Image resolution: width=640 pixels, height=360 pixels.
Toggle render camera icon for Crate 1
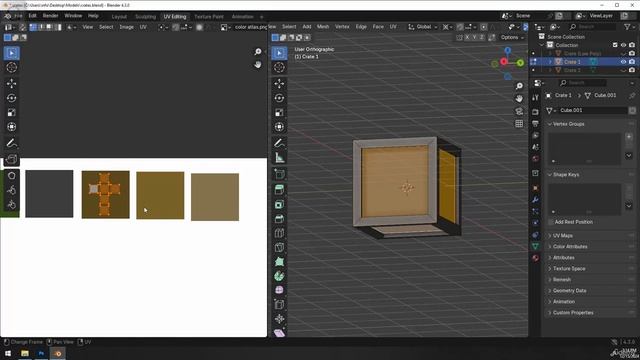pos(632,62)
